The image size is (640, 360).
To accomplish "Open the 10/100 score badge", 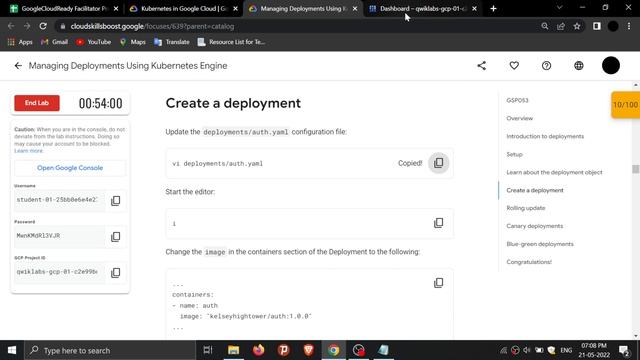I will 625,105.
